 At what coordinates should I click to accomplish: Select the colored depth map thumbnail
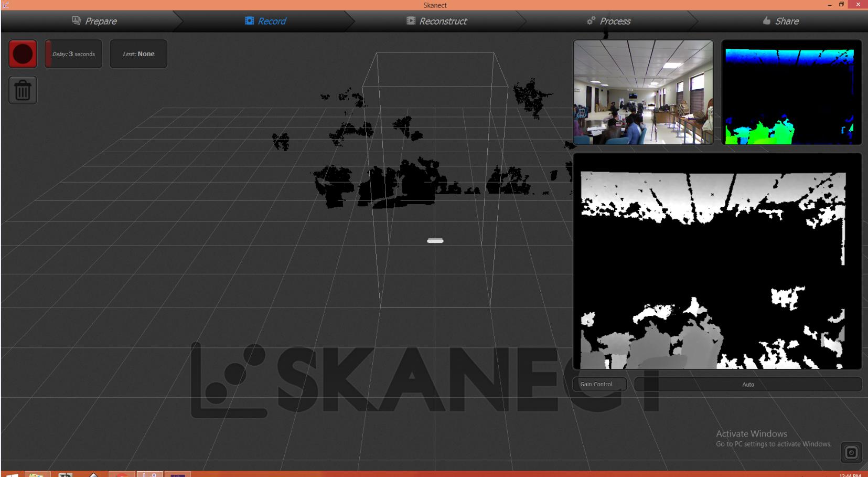point(791,92)
